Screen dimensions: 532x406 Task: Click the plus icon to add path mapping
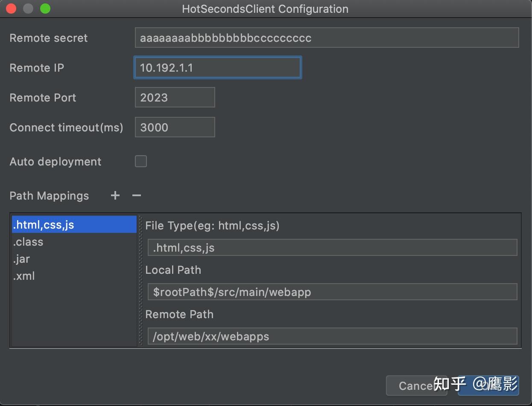pos(115,195)
